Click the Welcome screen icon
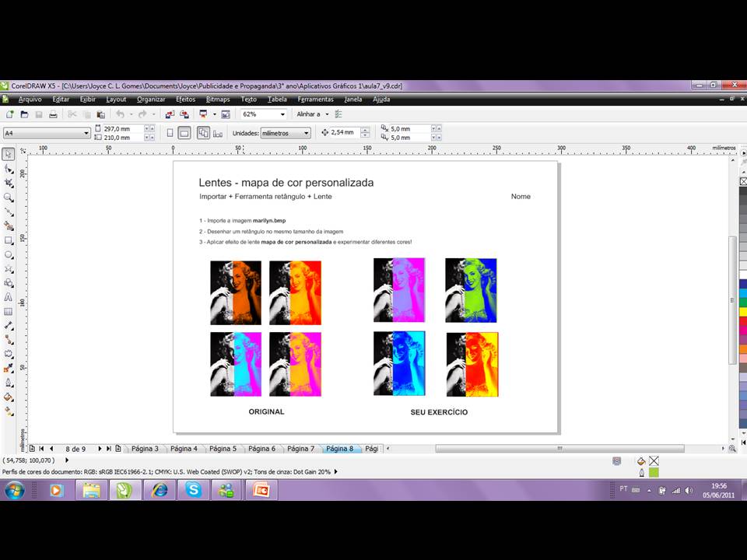This screenshot has height=560, width=747. click(x=226, y=114)
